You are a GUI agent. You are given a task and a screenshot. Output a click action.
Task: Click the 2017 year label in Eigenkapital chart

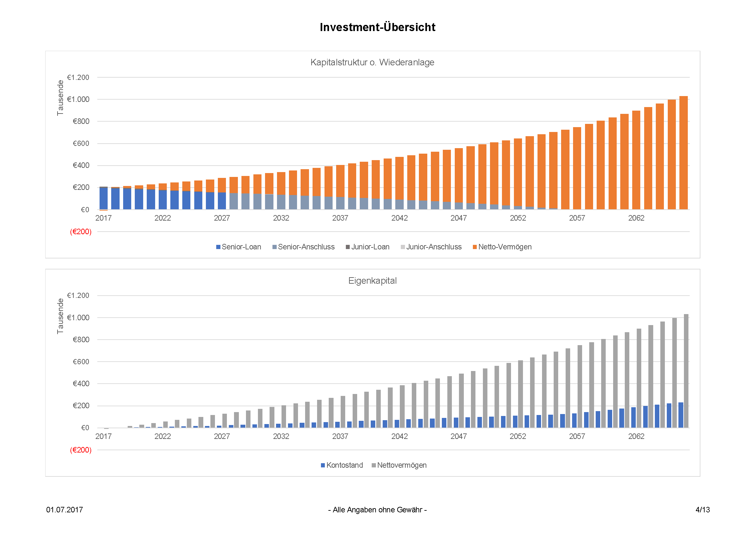click(103, 436)
